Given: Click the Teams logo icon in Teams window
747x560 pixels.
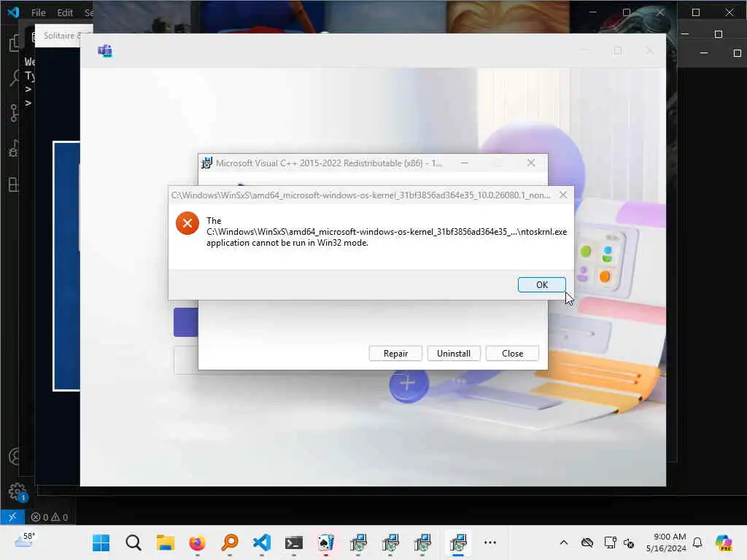Looking at the screenshot, I should (105, 50).
